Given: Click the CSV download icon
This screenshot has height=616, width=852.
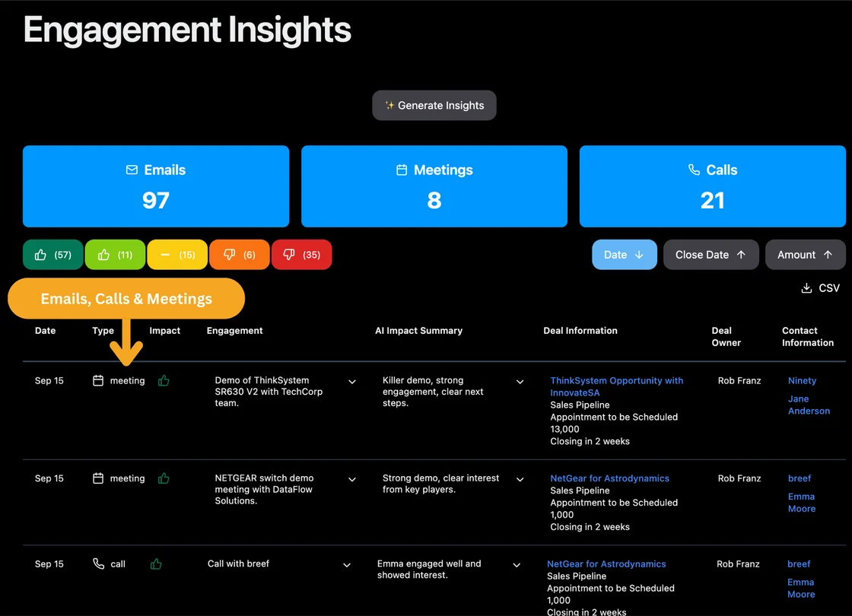Looking at the screenshot, I should click(x=806, y=288).
